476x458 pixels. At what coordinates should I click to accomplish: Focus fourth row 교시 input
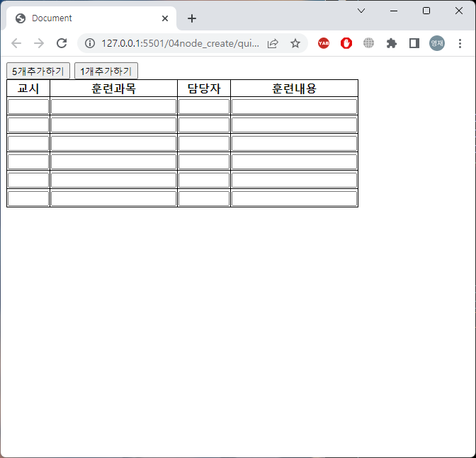[x=28, y=161]
